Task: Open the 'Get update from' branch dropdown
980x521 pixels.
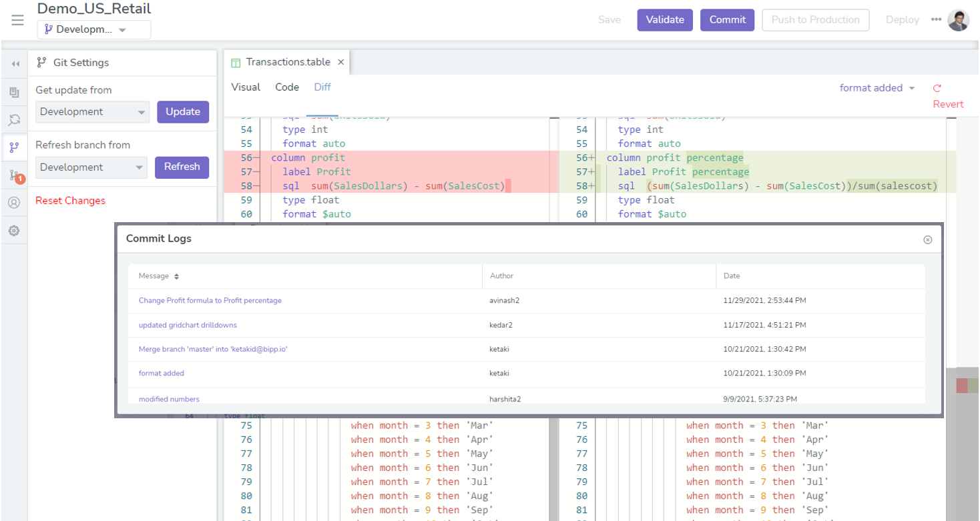Action: coord(92,111)
